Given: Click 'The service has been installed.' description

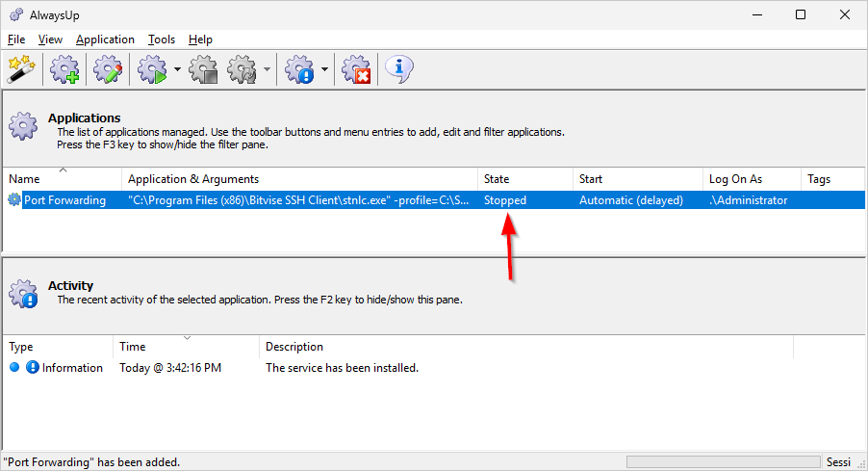Looking at the screenshot, I should click(342, 367).
